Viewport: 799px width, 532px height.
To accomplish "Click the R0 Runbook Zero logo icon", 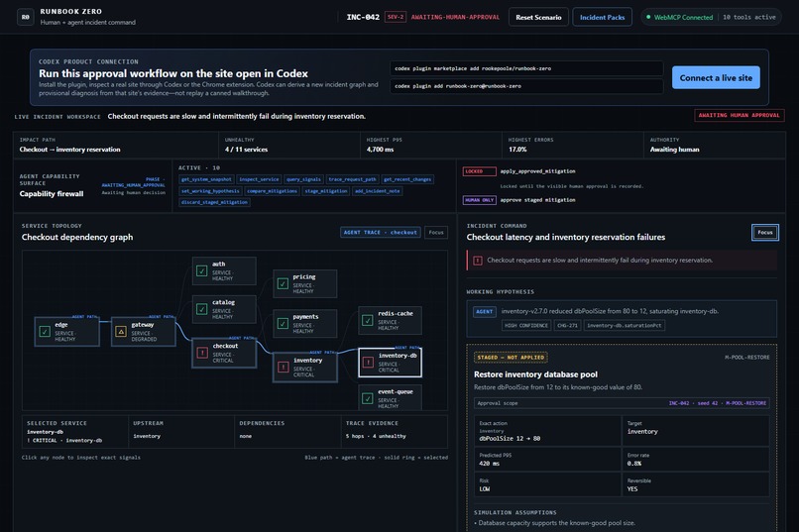I will (x=26, y=17).
